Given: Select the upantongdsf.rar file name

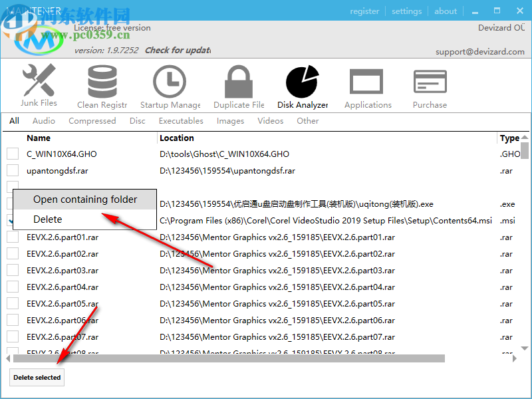Looking at the screenshot, I should (x=57, y=171).
